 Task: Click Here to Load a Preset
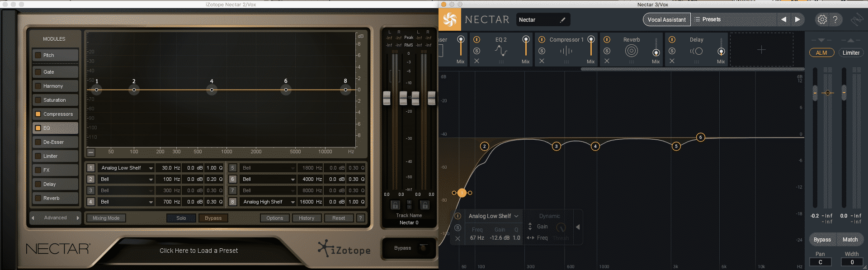pyautogui.click(x=198, y=251)
